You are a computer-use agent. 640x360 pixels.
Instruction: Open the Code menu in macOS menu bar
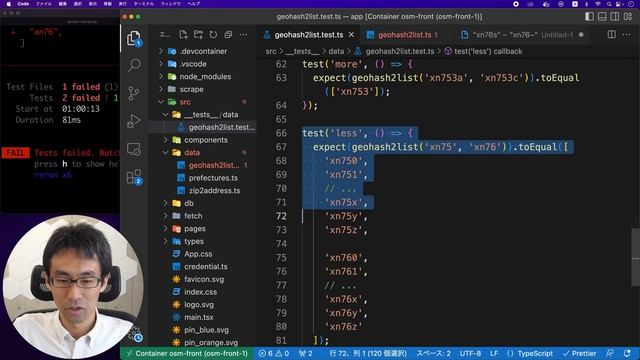(23, 4)
